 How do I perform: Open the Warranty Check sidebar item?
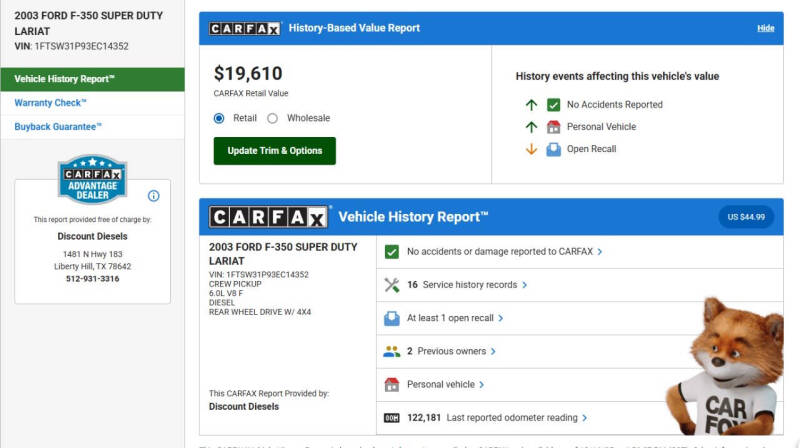(x=51, y=103)
